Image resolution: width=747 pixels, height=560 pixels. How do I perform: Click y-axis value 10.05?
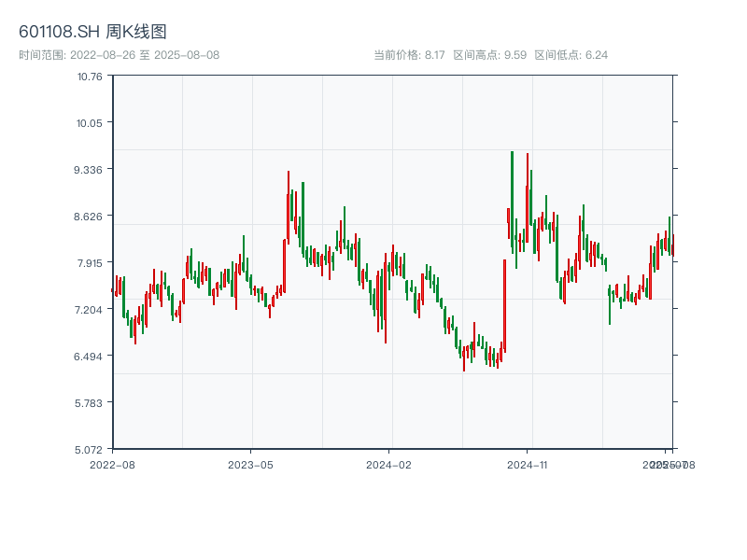coord(89,123)
